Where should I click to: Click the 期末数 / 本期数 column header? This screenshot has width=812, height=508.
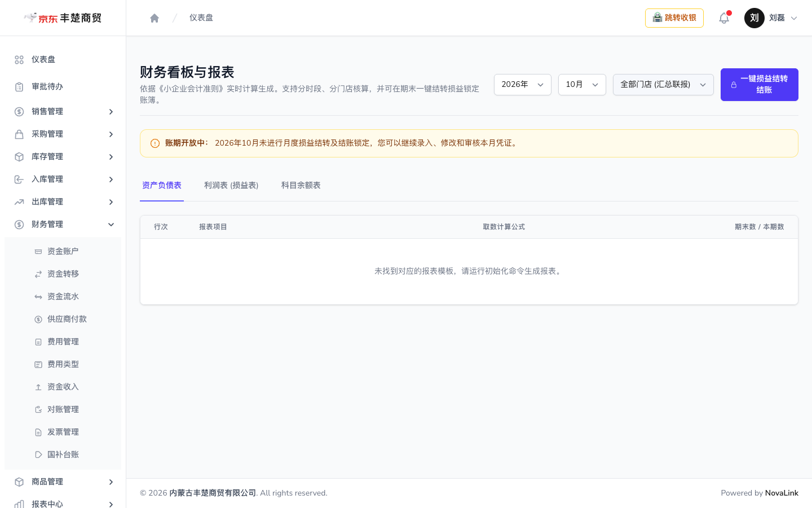760,227
